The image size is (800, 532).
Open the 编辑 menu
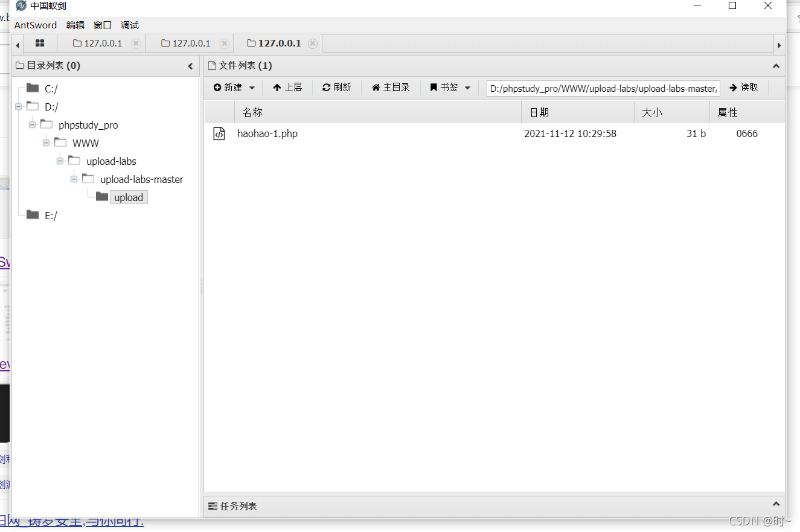[x=75, y=25]
